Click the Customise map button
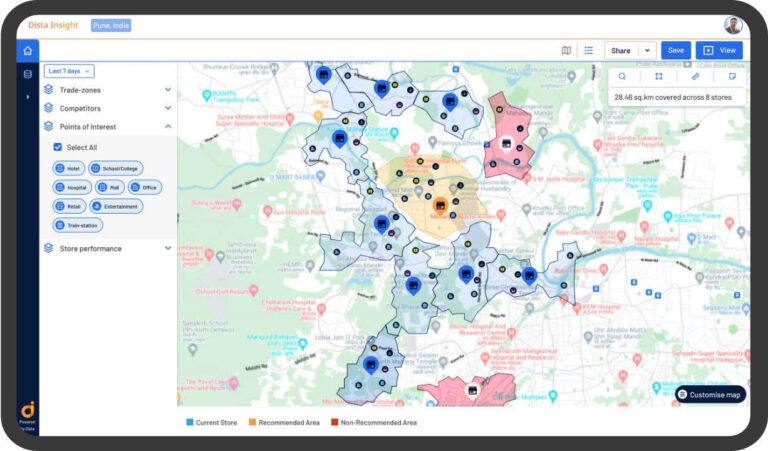 (710, 394)
